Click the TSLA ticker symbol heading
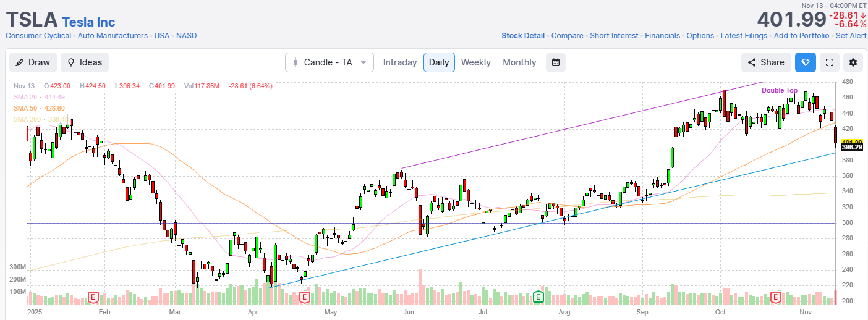This screenshot has height=320, width=868. click(x=32, y=20)
